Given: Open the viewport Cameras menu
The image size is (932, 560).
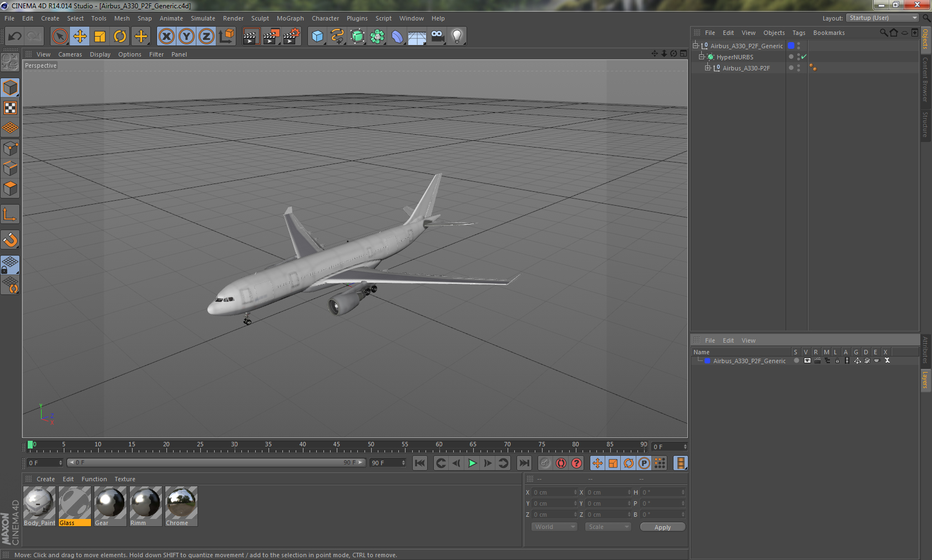Looking at the screenshot, I should 70,54.
